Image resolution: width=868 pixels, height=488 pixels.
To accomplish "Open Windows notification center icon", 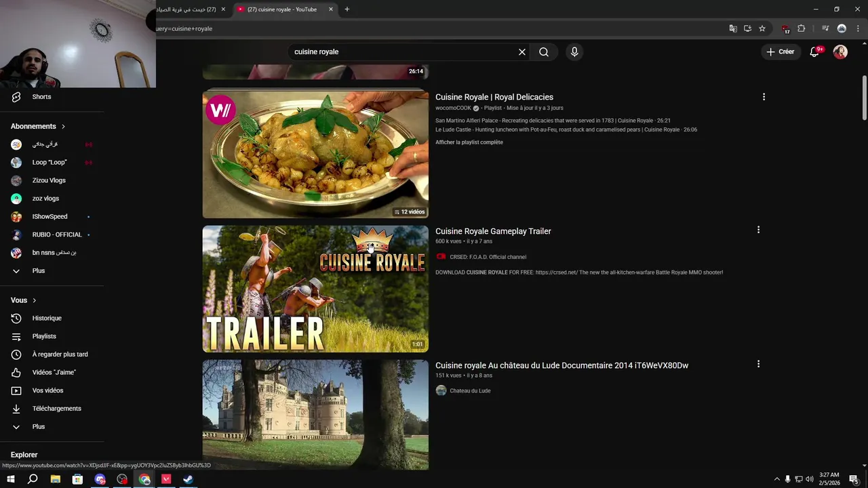I will 854,479.
